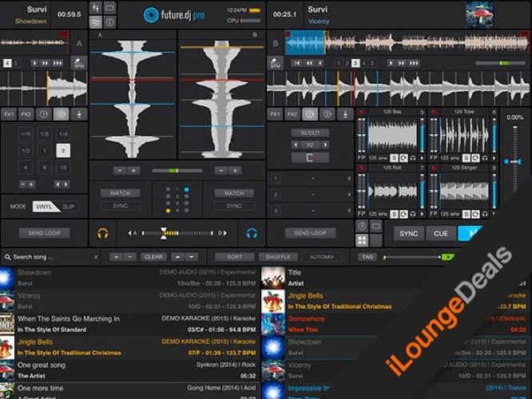Click SHUFFLE in playlist toolbar
The image size is (532, 399).
[278, 257]
